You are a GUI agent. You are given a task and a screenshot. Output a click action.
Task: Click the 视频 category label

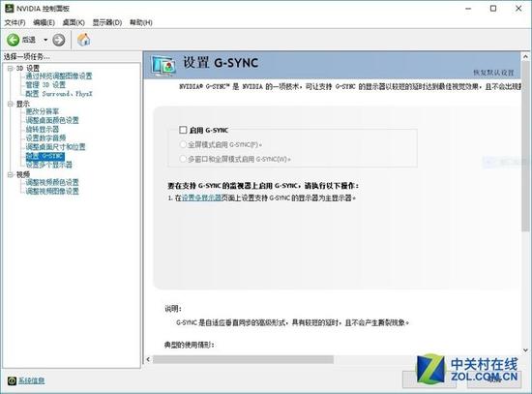click(23, 174)
